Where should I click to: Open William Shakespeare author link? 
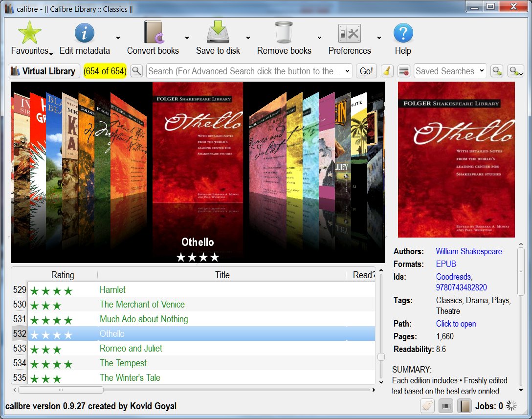pos(469,251)
